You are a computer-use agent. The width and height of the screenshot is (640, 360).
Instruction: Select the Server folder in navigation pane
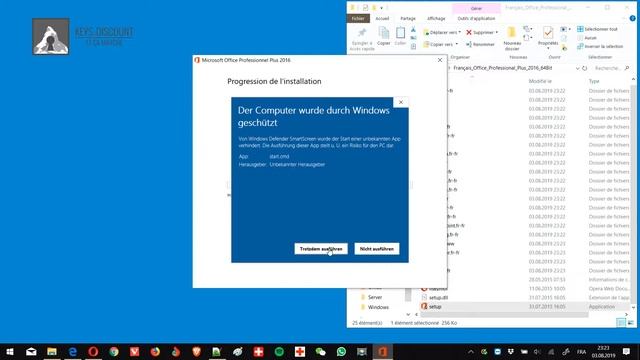click(375, 297)
